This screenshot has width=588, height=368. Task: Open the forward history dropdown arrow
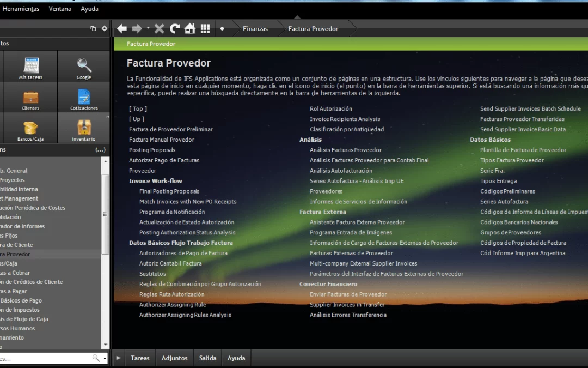tap(148, 29)
